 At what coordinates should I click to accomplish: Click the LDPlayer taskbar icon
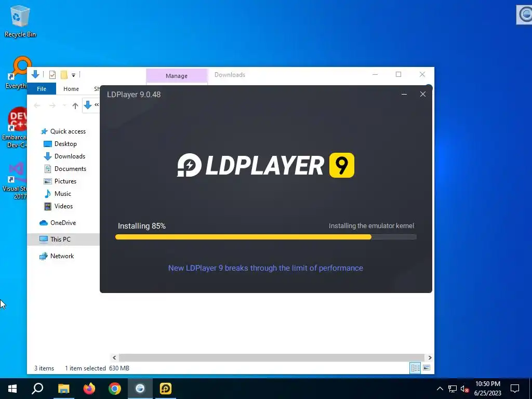[166, 389]
